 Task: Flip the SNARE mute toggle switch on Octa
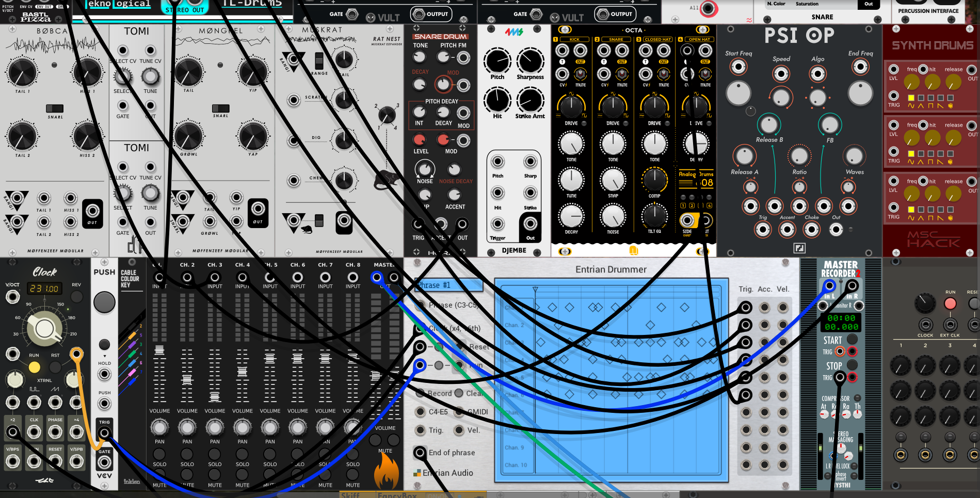tap(622, 74)
